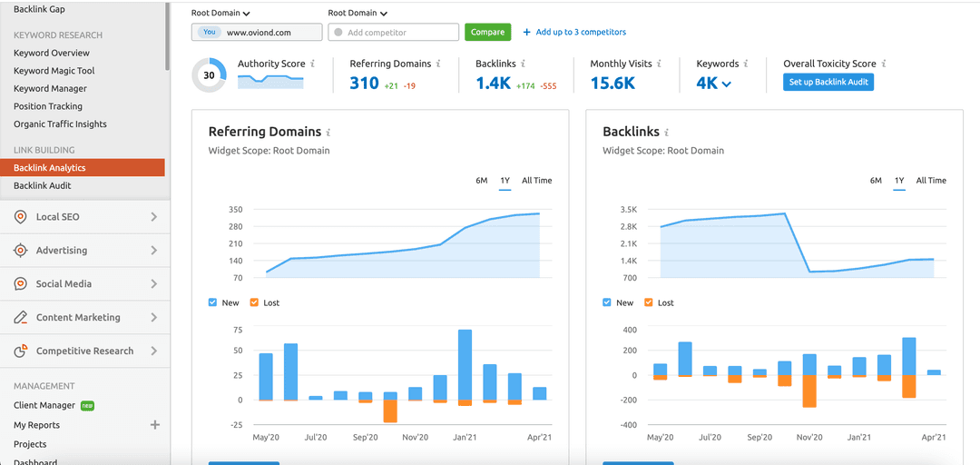Click info icon in Backlinks widget title
Image resolution: width=980 pixels, height=465 pixels.
(x=667, y=133)
